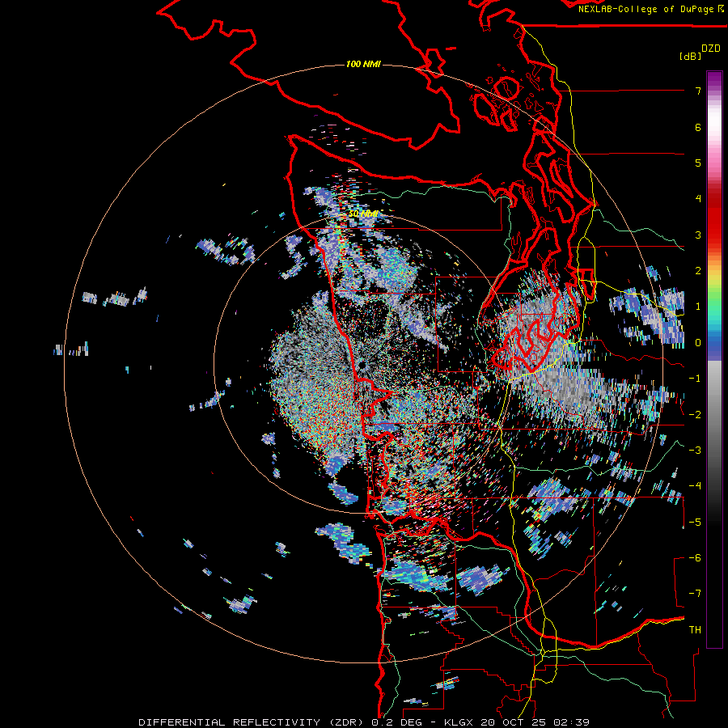The height and width of the screenshot is (728, 728).
Task: Click the 100 NMI range ring label
Action: pyautogui.click(x=363, y=64)
